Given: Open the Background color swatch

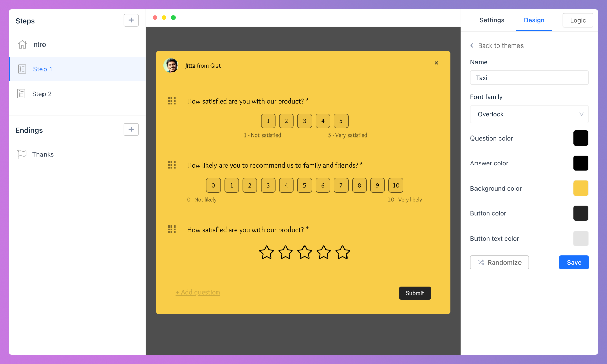Looking at the screenshot, I should coord(580,188).
